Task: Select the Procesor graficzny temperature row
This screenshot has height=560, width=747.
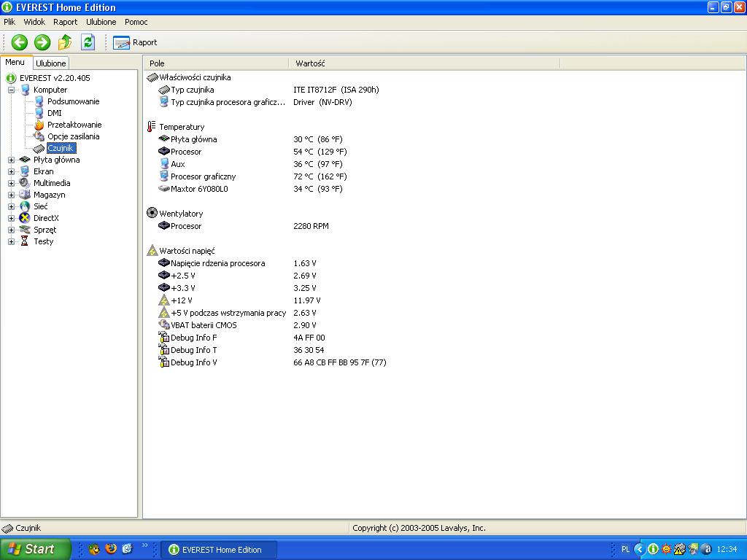Action: tap(203, 176)
